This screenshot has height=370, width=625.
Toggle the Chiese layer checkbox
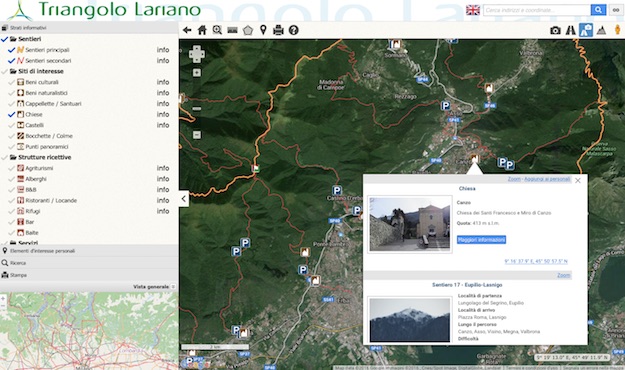pyautogui.click(x=12, y=114)
